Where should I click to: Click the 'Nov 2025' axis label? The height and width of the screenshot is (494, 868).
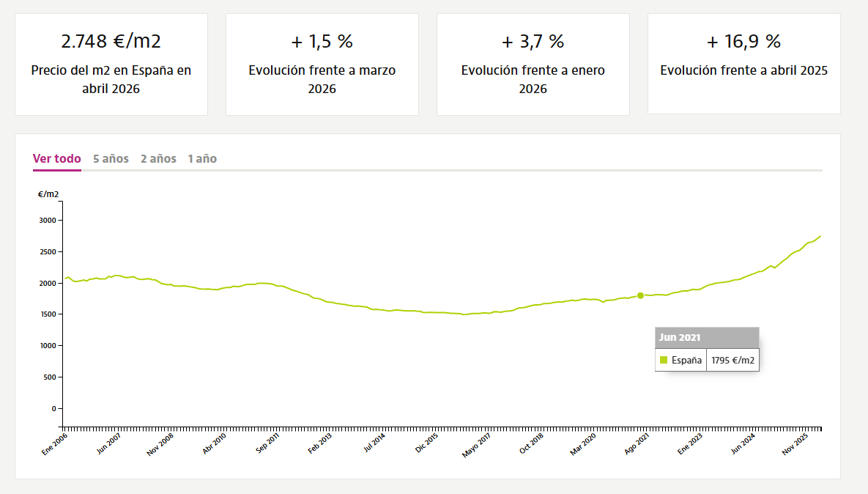click(795, 444)
